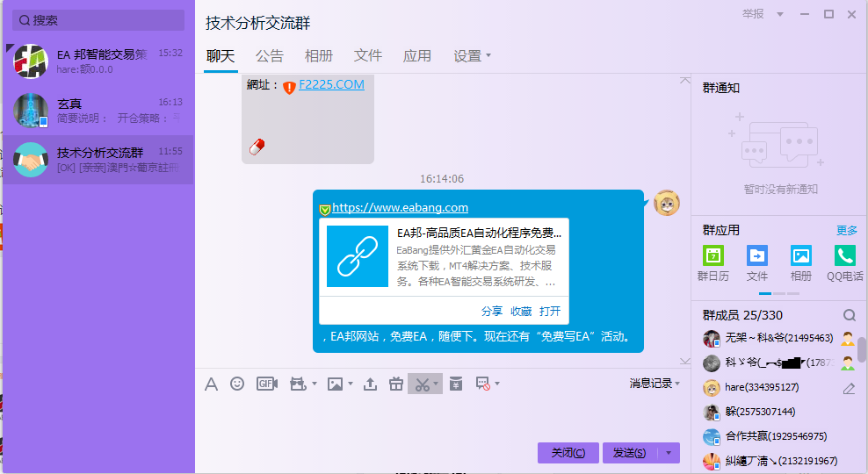Click the cat face sticker icon
The width and height of the screenshot is (868, 474).
click(298, 384)
